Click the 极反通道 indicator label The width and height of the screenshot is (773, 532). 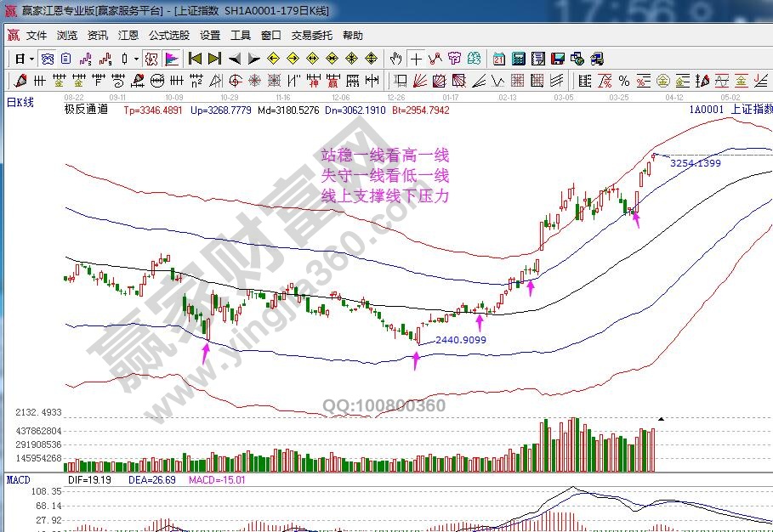point(86,110)
